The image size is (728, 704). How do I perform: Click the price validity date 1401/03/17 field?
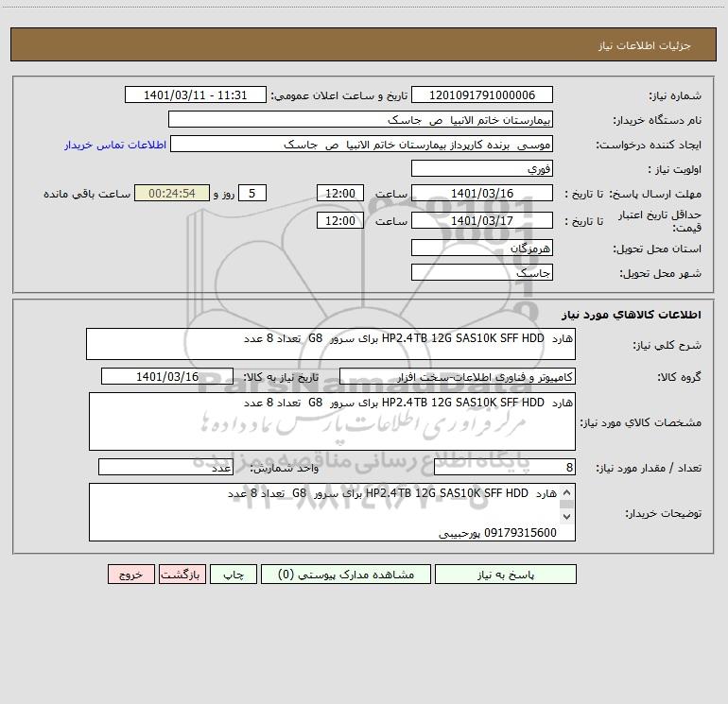[x=482, y=220]
